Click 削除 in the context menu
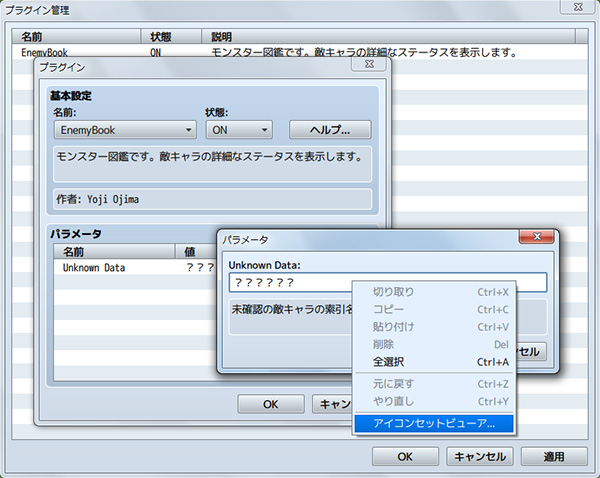The height and width of the screenshot is (478, 600). [434, 344]
